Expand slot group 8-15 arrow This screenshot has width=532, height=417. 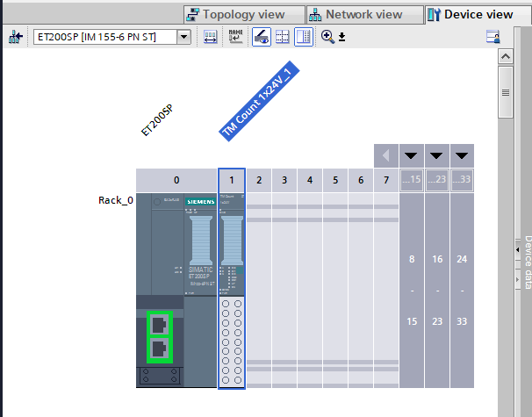pyautogui.click(x=411, y=156)
